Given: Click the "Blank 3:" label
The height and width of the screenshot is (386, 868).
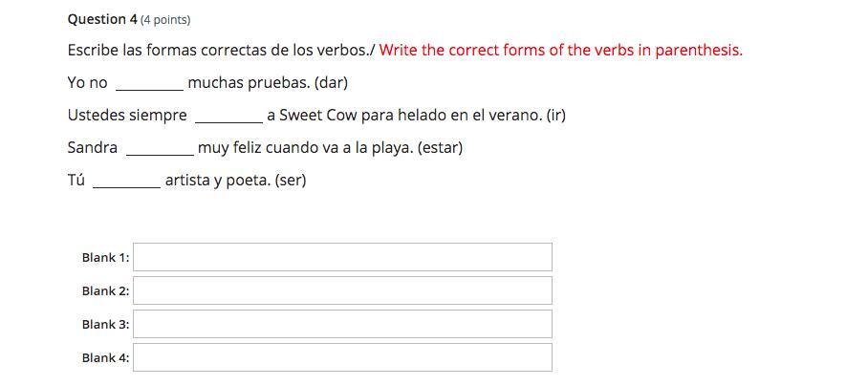Looking at the screenshot, I should tap(106, 325).
